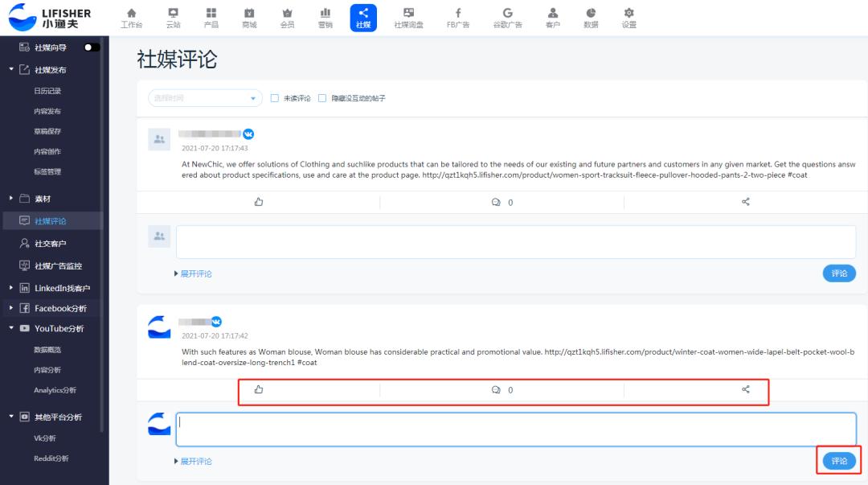Image resolution: width=868 pixels, height=485 pixels.
Task: Collapse the 社媒发布 sidebar group
Action: [11, 69]
